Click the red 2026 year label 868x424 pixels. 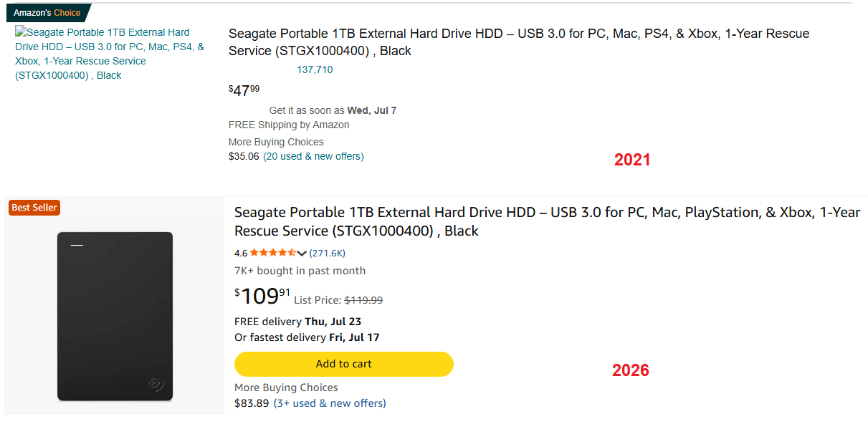click(x=631, y=370)
